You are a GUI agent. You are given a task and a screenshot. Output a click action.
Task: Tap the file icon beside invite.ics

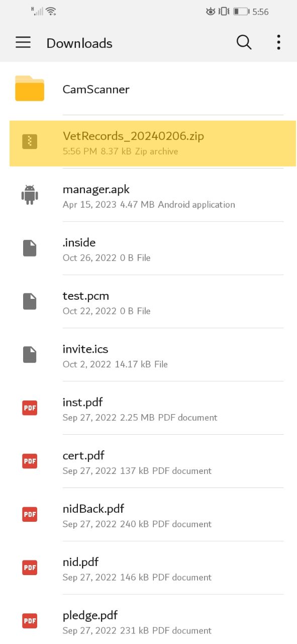pyautogui.click(x=30, y=355)
